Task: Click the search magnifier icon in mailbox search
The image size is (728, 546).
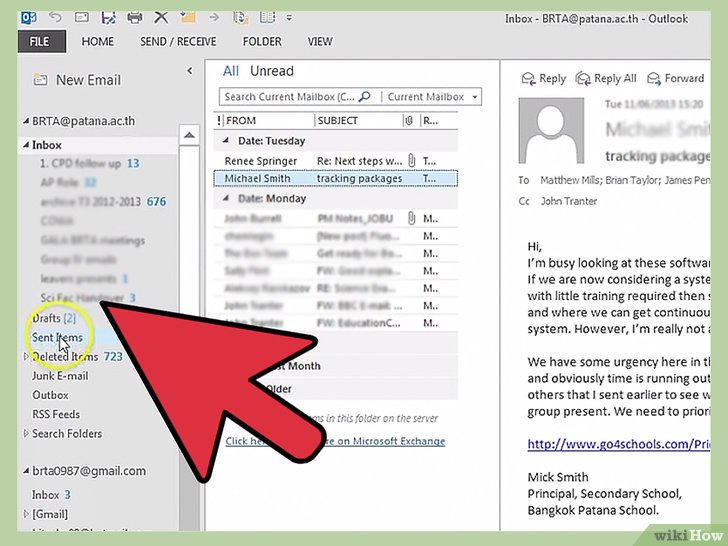Action: tap(364, 97)
